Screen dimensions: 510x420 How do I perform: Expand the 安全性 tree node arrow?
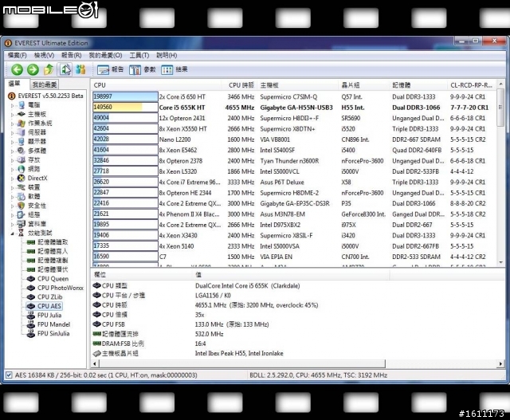point(13,206)
